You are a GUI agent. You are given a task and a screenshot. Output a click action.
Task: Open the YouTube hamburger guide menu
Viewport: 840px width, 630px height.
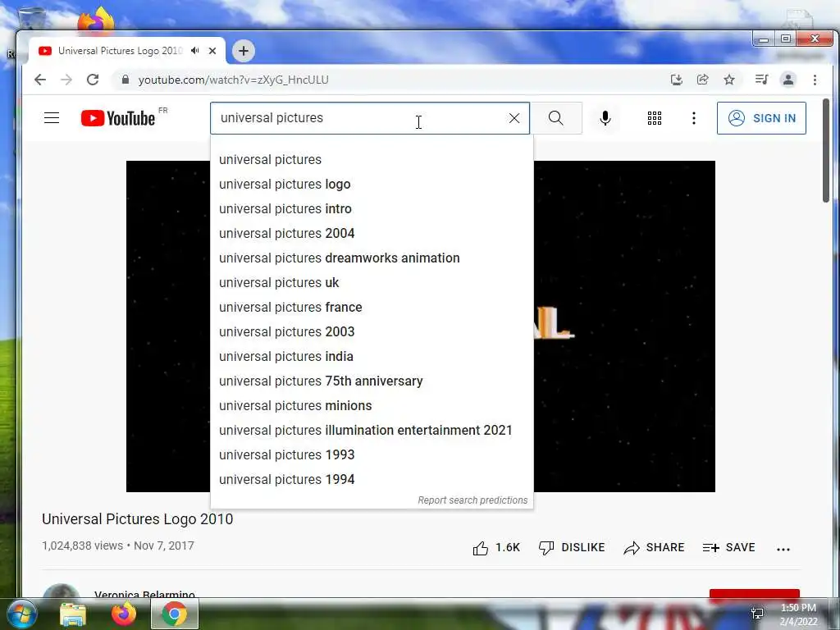[52, 118]
